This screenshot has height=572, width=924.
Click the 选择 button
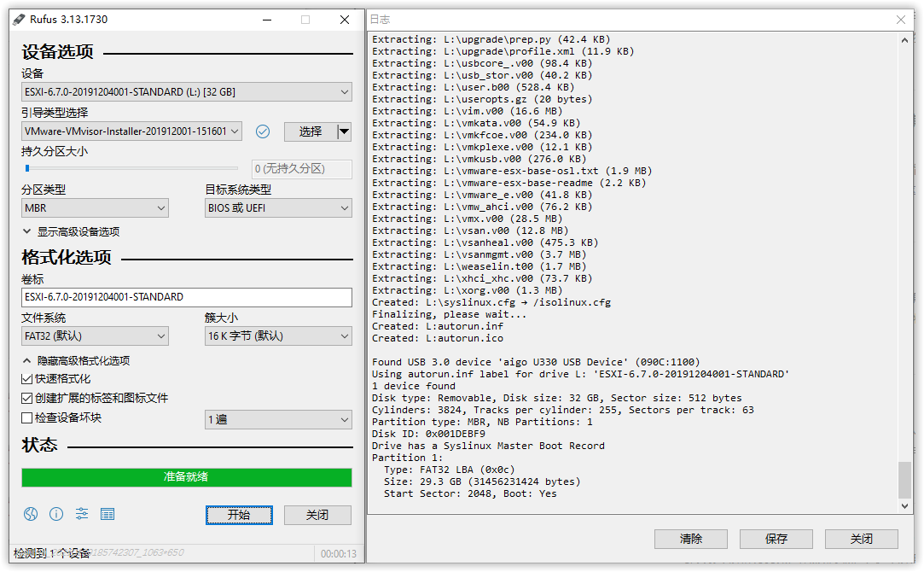click(311, 131)
